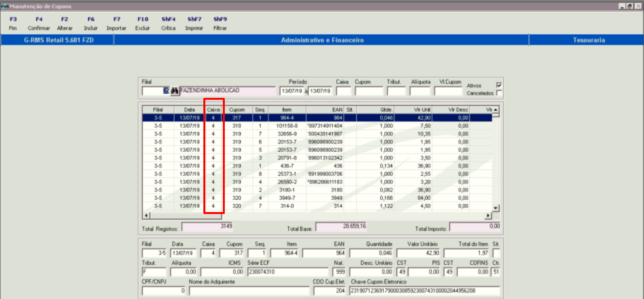The height and width of the screenshot is (299, 644).
Task: Open F7 Importar function
Action: 116,23
